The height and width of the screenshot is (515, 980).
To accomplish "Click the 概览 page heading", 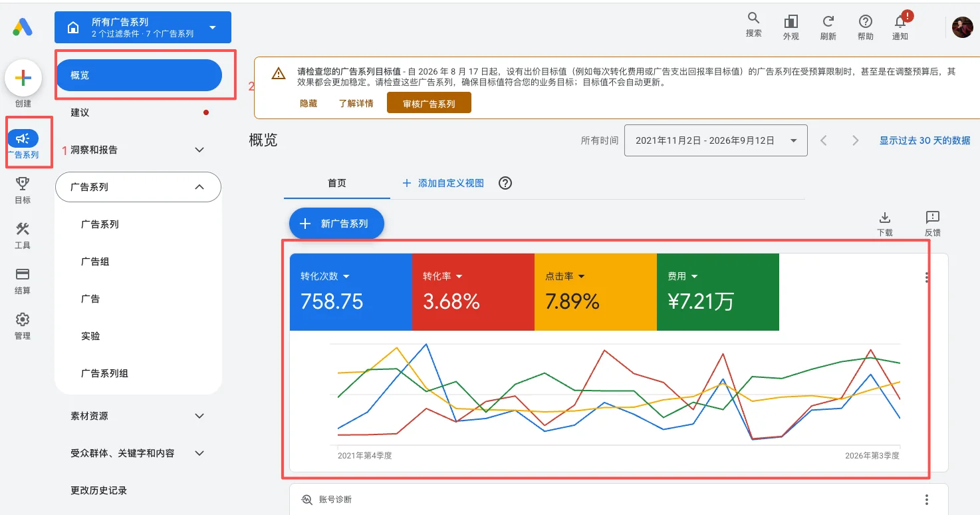I will (263, 140).
